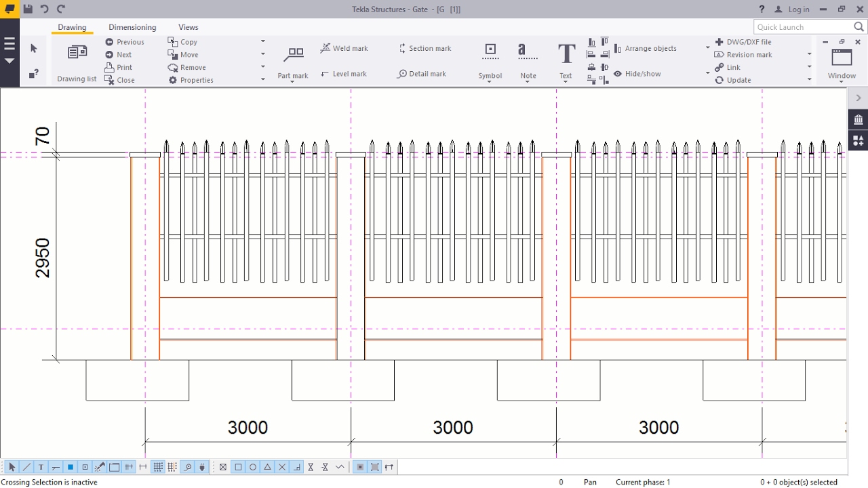
Task: Click the Save icon in title bar
Action: tap(28, 9)
